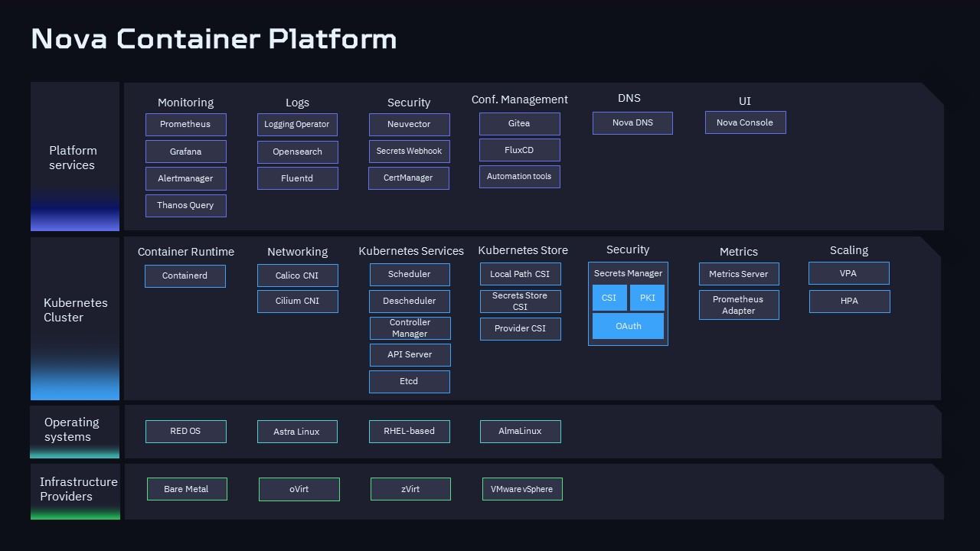Select the FluxCD configuration box
This screenshot has height=551, width=980.
(519, 150)
